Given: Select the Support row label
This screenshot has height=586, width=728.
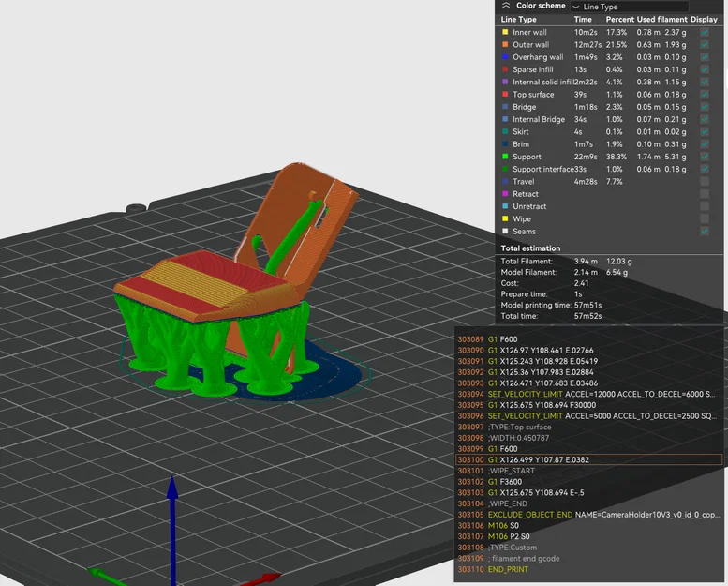Looking at the screenshot, I should (527, 157).
